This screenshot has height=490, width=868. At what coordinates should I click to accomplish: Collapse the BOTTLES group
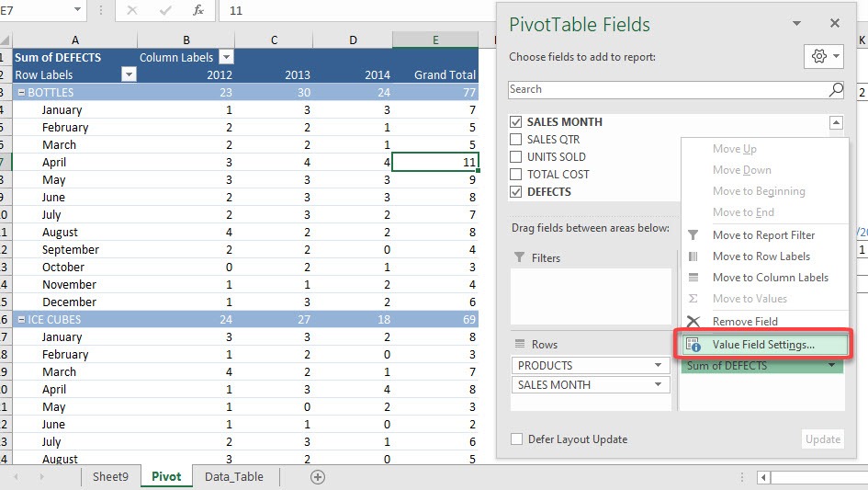[x=21, y=93]
